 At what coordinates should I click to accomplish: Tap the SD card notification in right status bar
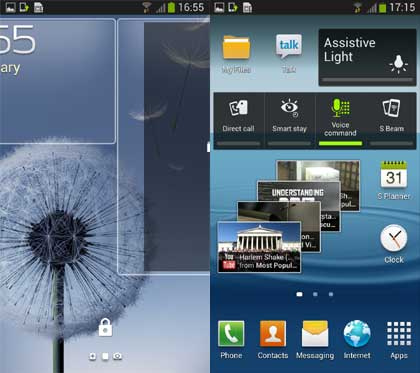coord(247,7)
